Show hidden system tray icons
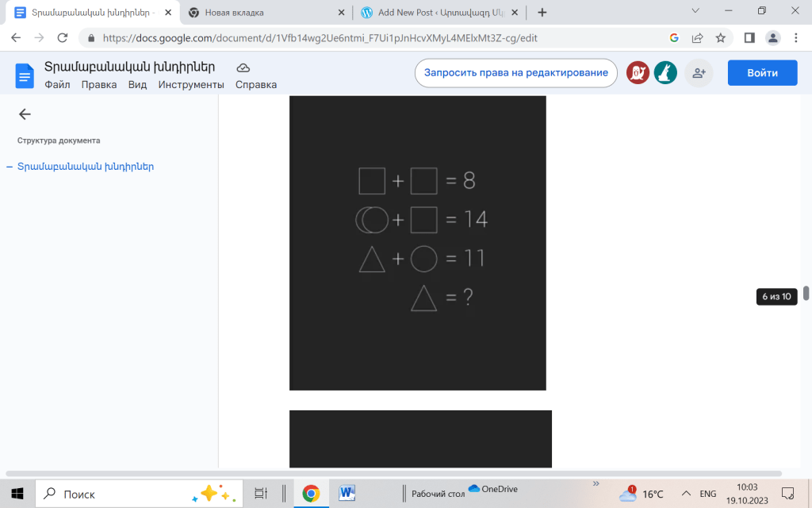The height and width of the screenshot is (508, 812). (x=685, y=494)
